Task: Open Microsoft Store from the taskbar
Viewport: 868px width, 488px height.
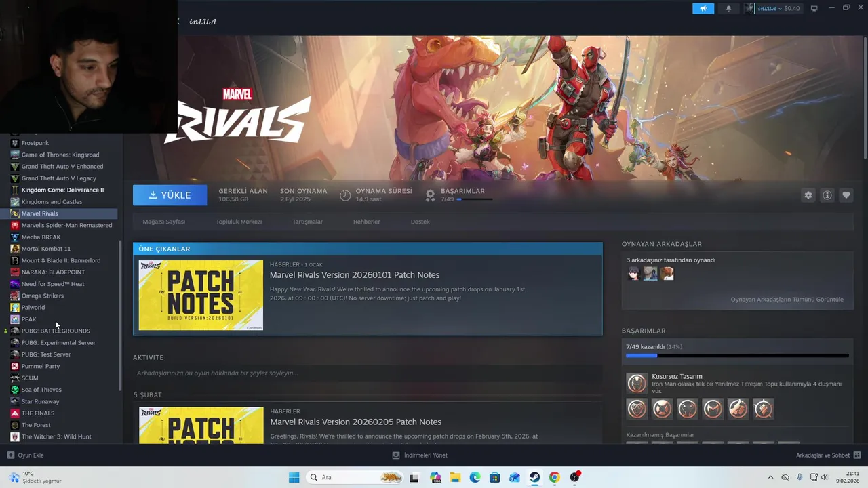Action: tap(495, 477)
